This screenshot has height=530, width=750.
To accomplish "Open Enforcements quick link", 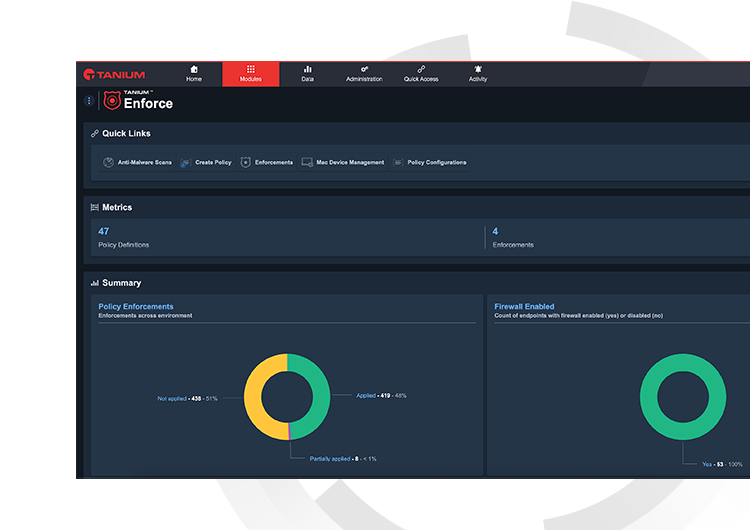I will point(267,163).
